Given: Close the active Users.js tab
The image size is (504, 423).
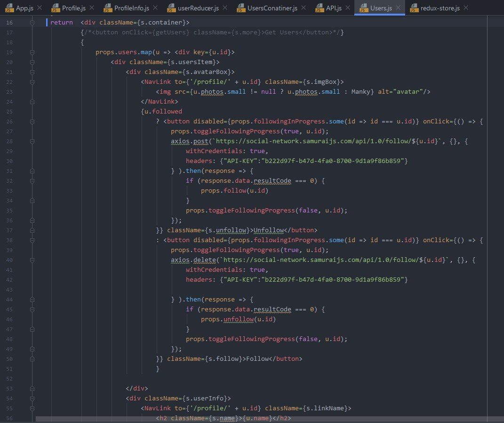Looking at the screenshot, I should click(398, 8).
